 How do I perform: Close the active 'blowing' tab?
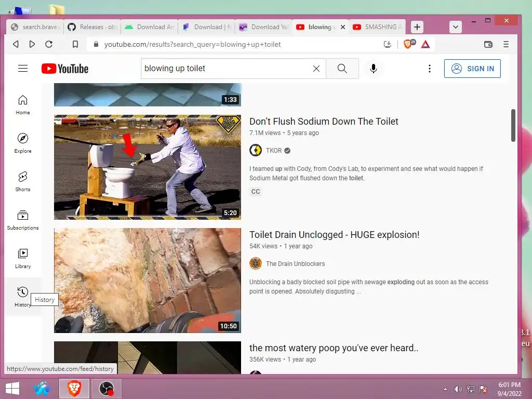(x=343, y=27)
